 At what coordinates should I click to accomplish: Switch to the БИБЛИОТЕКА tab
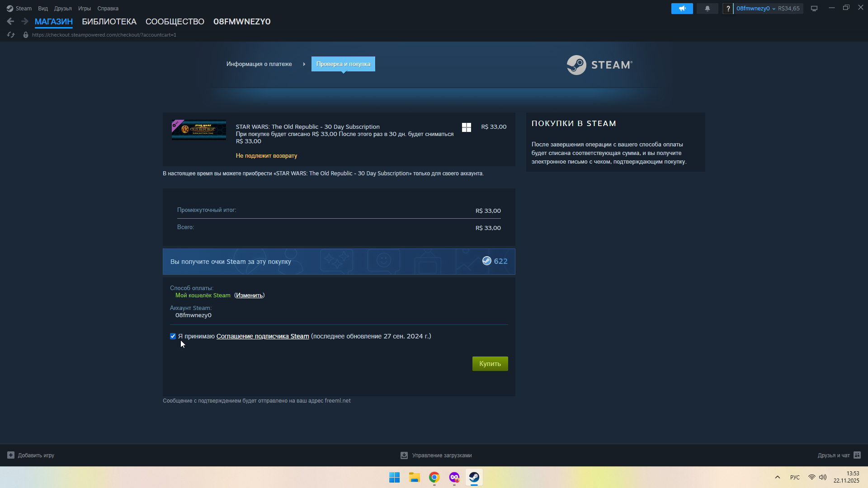109,22
